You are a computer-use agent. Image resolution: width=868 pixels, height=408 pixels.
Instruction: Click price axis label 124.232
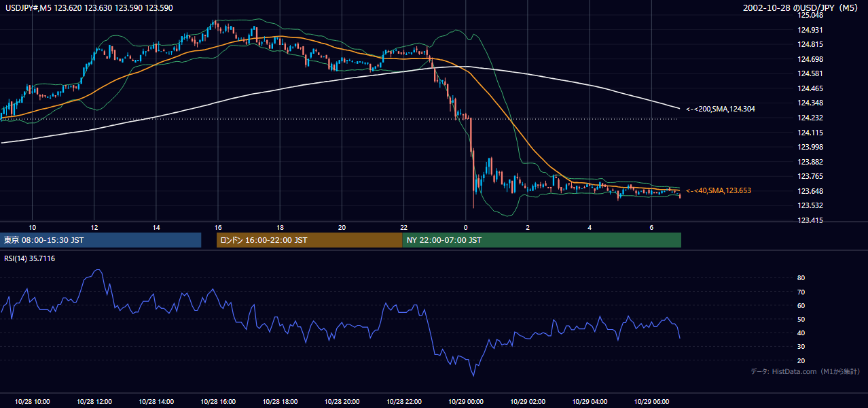point(810,118)
